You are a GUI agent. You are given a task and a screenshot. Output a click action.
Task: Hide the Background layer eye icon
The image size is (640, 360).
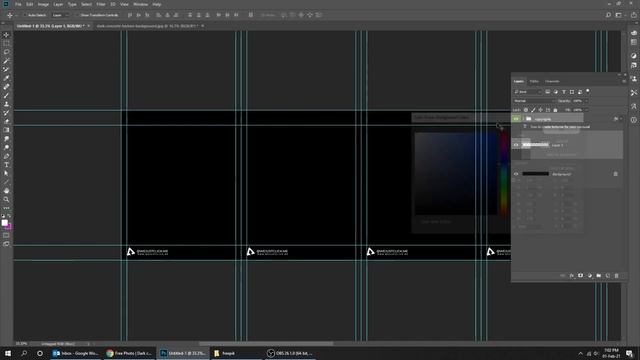coord(516,174)
